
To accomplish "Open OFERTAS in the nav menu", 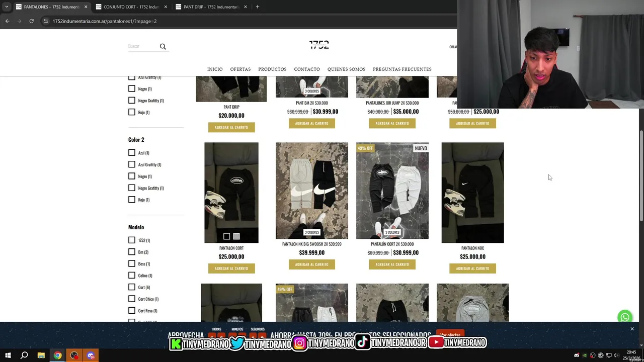I will (240, 69).
